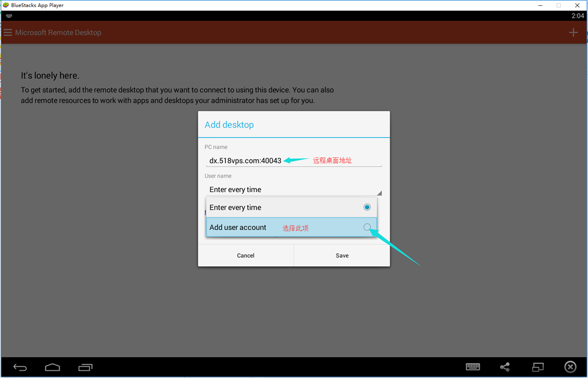This screenshot has width=588, height=378.
Task: Click the Add desktop dialog title
Action: pos(229,124)
